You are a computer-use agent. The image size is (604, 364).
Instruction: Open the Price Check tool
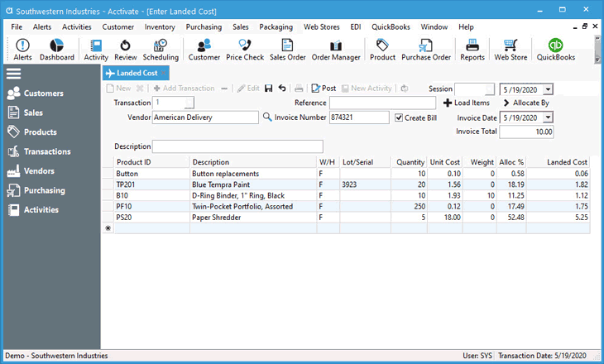(245, 50)
